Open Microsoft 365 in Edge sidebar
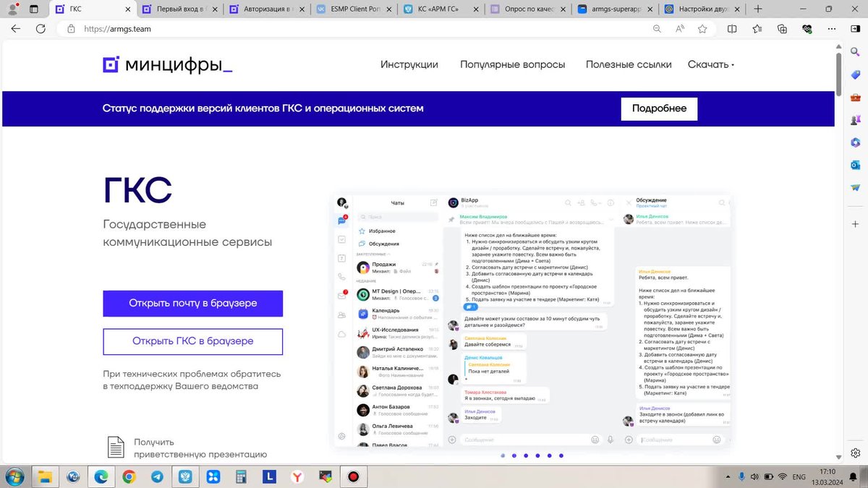 click(855, 142)
